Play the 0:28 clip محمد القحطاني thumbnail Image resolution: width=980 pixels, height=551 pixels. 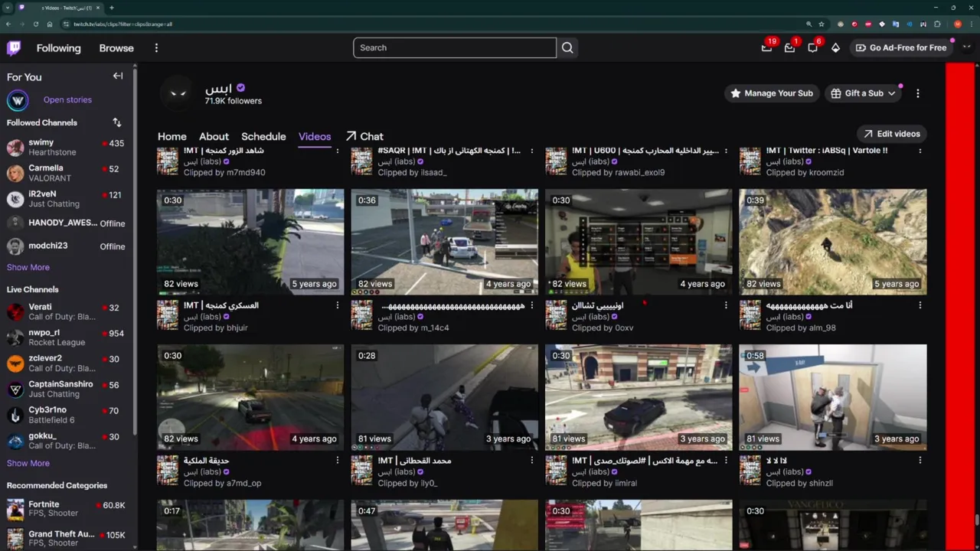tap(445, 397)
